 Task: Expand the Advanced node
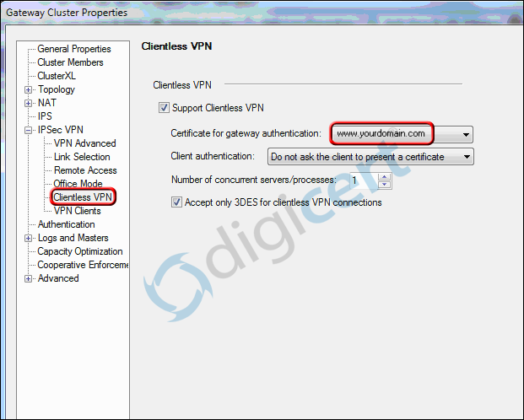pyautogui.click(x=29, y=278)
